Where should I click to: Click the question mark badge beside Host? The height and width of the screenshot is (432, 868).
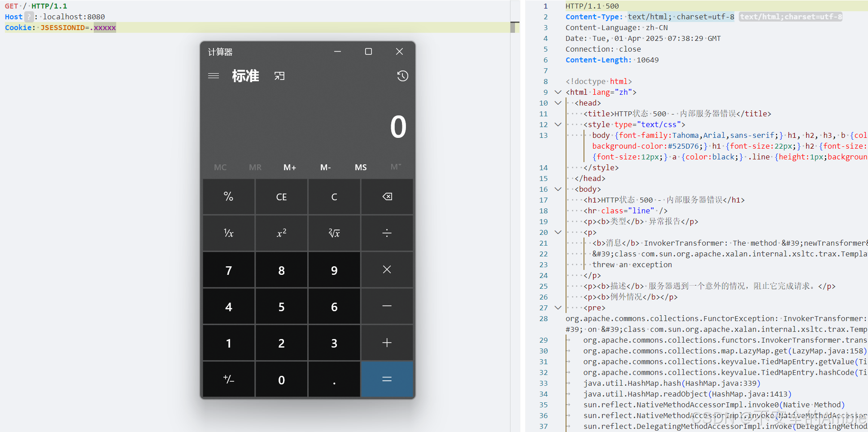click(29, 17)
